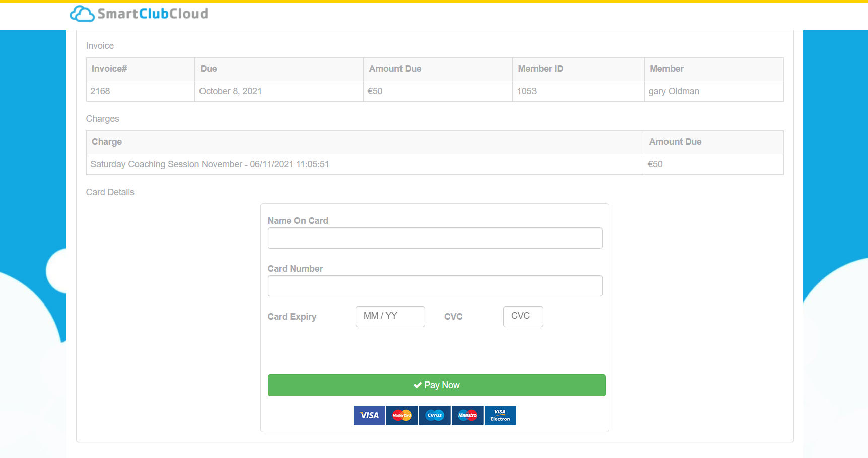Viewport: 868px width, 458px height.
Task: Click the Member ID column header
Action: coord(578,69)
